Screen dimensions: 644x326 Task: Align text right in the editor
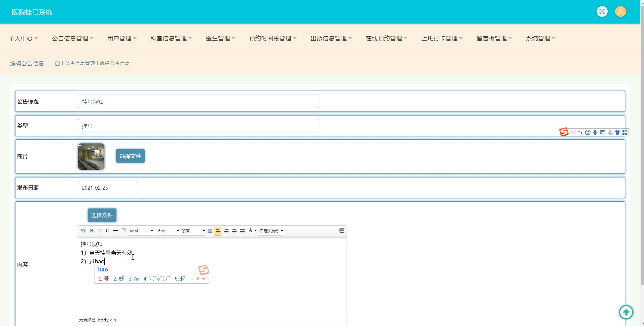pos(226,231)
